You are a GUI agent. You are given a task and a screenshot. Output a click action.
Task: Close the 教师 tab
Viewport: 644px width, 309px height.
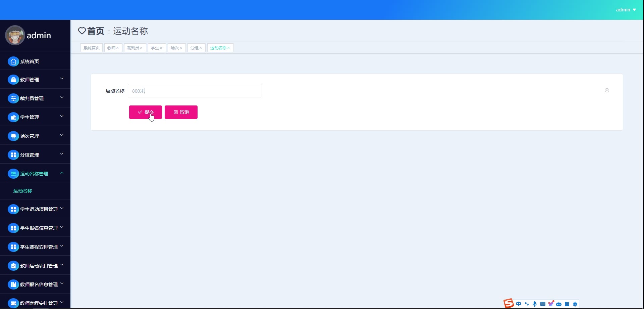point(117,48)
